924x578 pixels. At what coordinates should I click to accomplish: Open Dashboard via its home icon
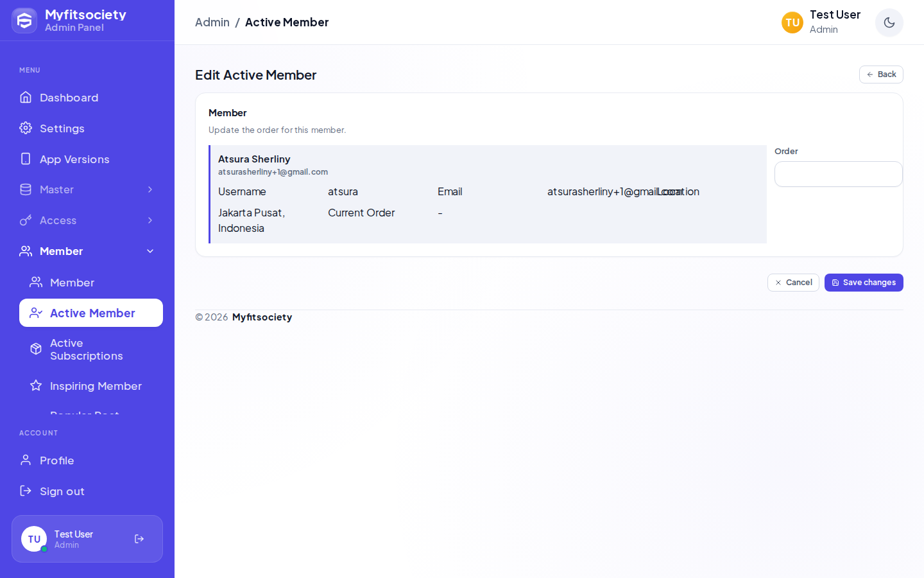pyautogui.click(x=26, y=97)
